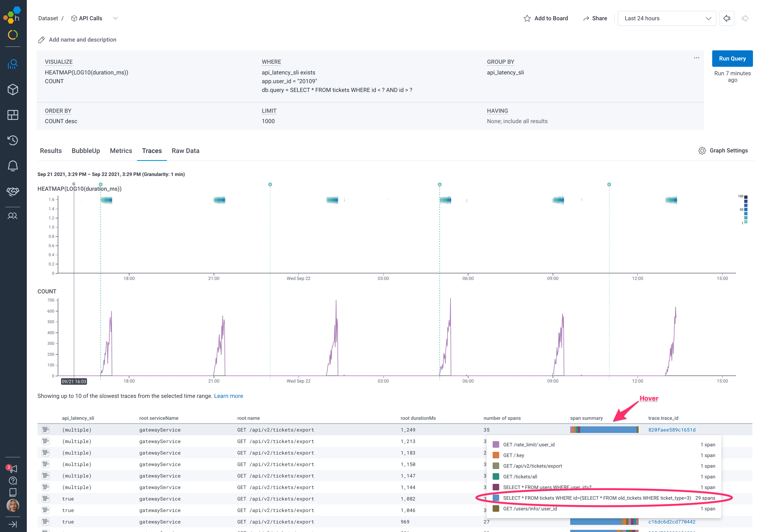Open the Learn more link
The width and height of the screenshot is (762, 532).
point(228,396)
